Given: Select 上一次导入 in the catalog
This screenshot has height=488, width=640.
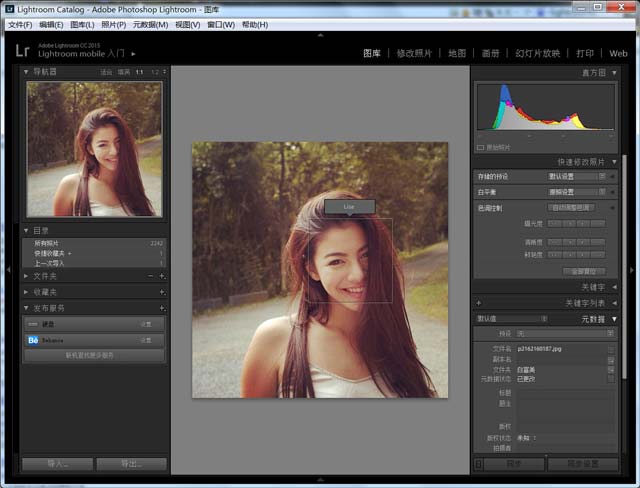Looking at the screenshot, I should tap(94, 263).
